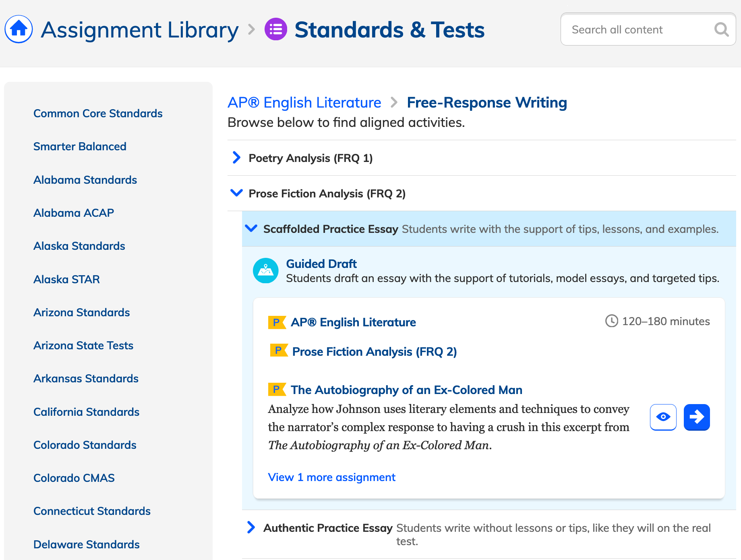Viewport: 741px width, 560px height.
Task: Click Authentic Practice Essay title
Action: click(x=328, y=528)
